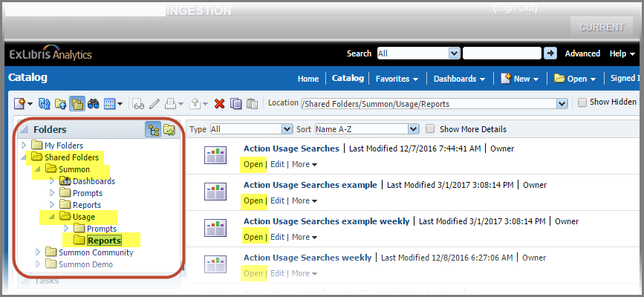The height and width of the screenshot is (297, 644).
Task: Click the View glasses icon in toolbar
Action: click(138, 104)
